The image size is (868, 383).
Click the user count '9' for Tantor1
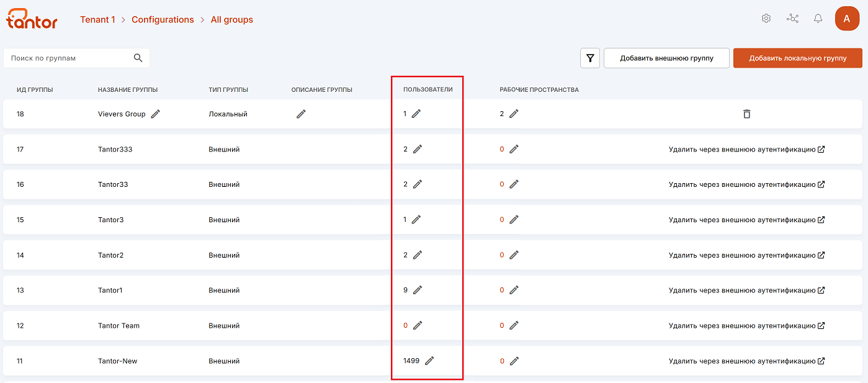(405, 290)
